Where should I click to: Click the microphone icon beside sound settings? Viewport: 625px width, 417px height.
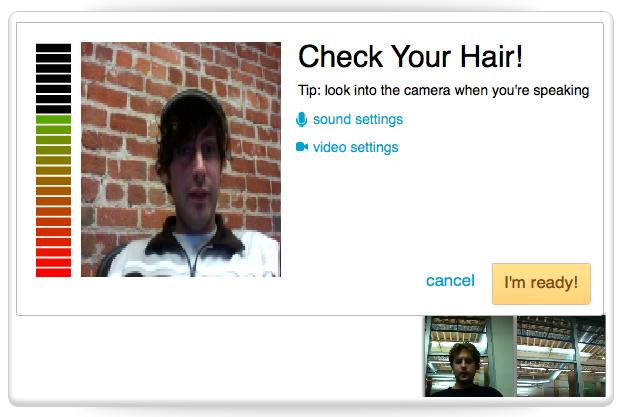[x=302, y=119]
